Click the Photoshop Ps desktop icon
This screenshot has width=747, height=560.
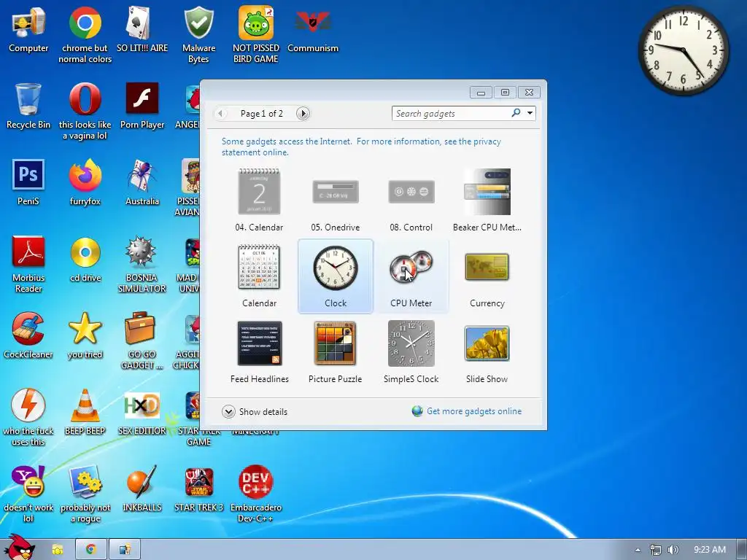pos(28,182)
